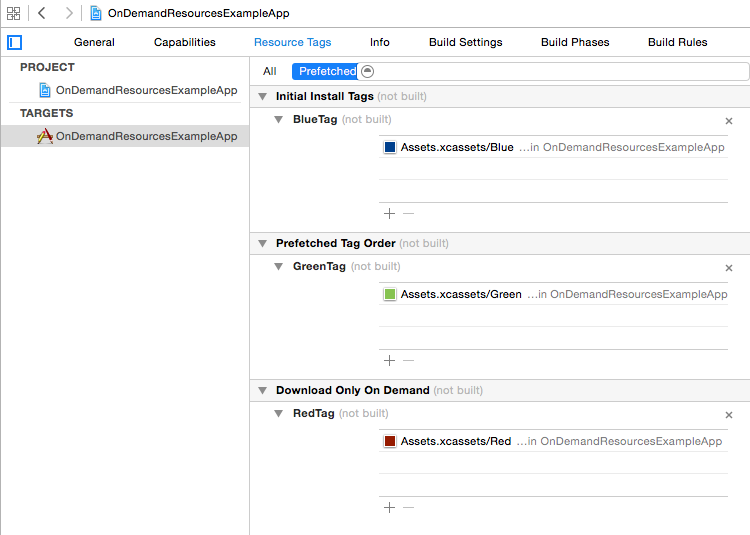Collapse the Initial Install Tags section
Image resolution: width=750 pixels, height=535 pixels.
263,97
